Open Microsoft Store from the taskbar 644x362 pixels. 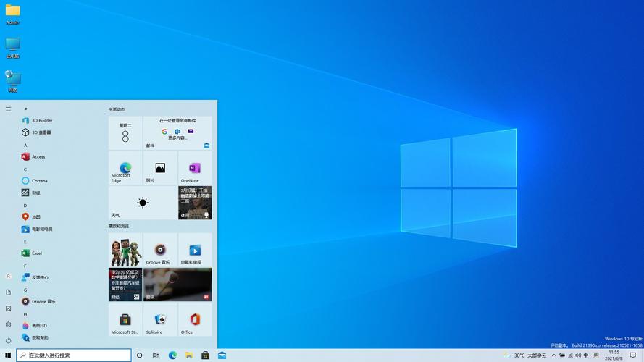pyautogui.click(x=205, y=355)
